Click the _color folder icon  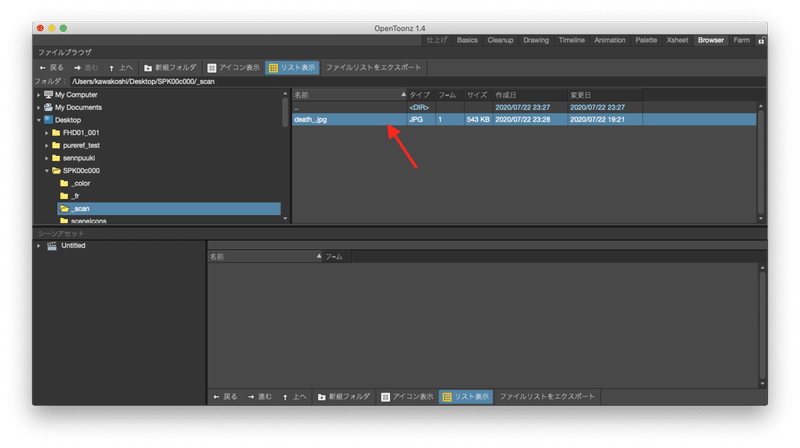tap(64, 183)
